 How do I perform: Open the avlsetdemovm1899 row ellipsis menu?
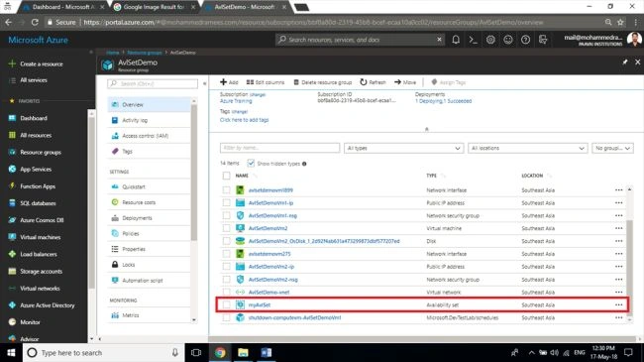[618, 190]
